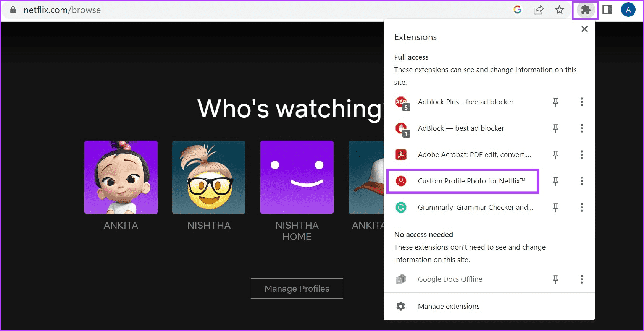Choose the NISHTHA HOME smiley profile
Viewport: 644px width, 331px height.
tap(297, 177)
